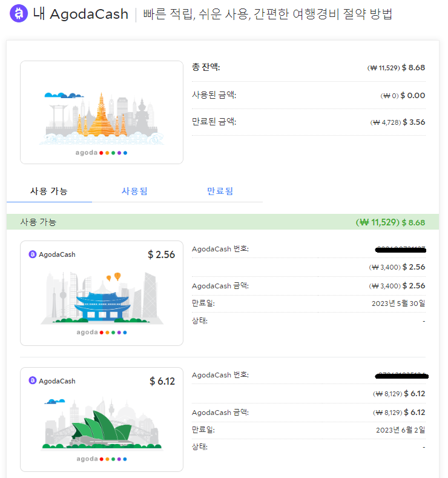
Task: Click AgodaCash 금액 value (₩ 8,129) $ 6.12
Action: 399,412
